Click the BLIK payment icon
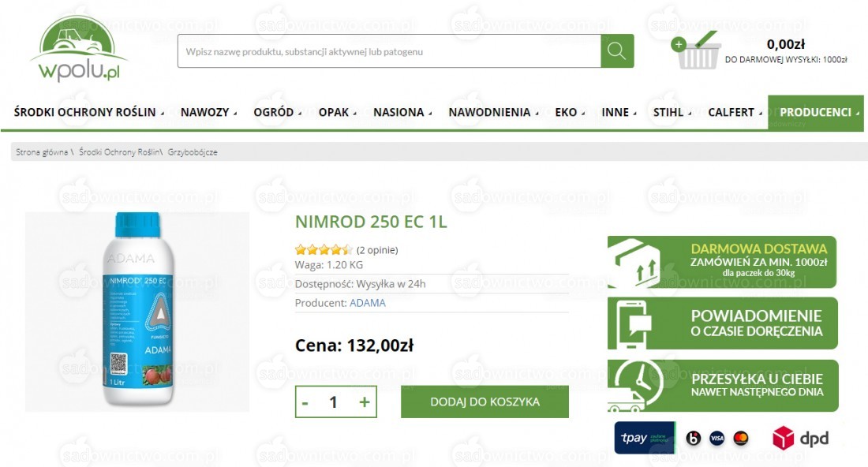This screenshot has height=467, width=868. pos(693,439)
